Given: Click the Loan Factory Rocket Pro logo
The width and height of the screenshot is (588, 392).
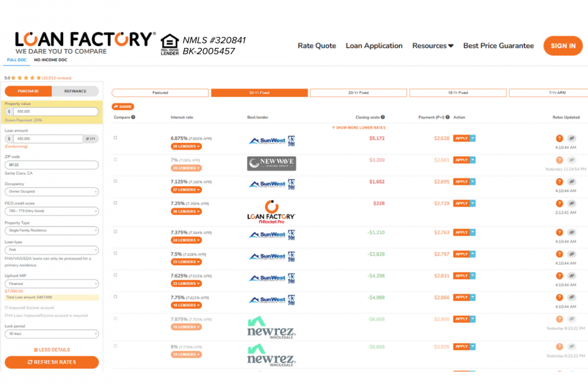Looking at the screenshot, I should (x=271, y=212).
